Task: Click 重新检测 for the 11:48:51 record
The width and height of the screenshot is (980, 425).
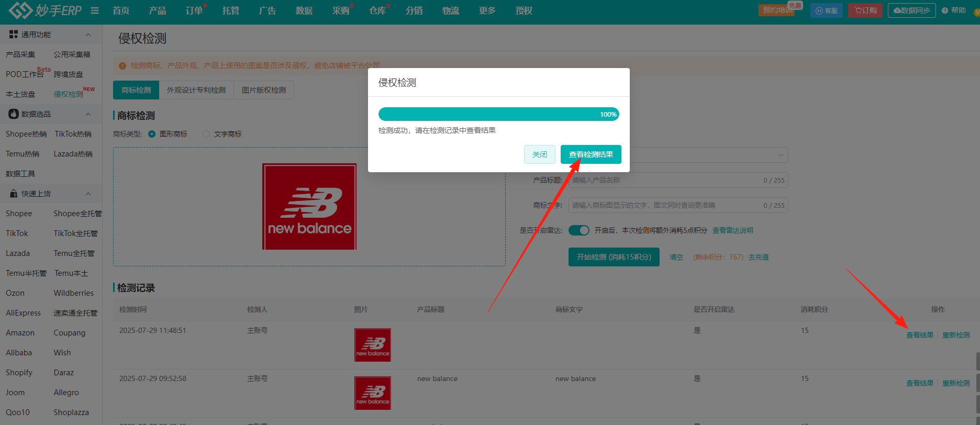Action: [x=956, y=335]
